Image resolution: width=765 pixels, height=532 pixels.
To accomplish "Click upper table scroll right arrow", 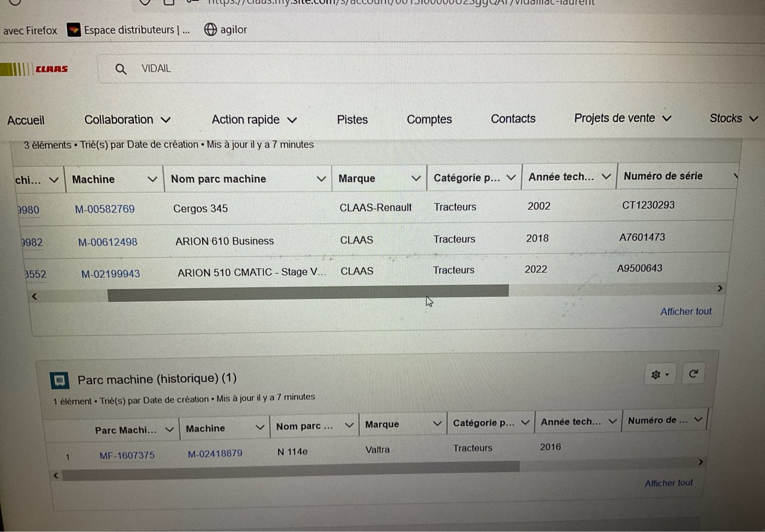I will pos(720,288).
